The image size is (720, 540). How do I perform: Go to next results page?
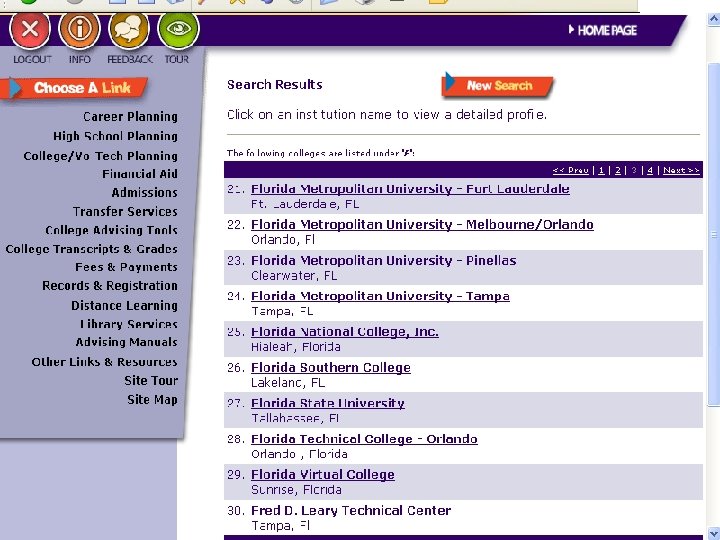pos(681,170)
